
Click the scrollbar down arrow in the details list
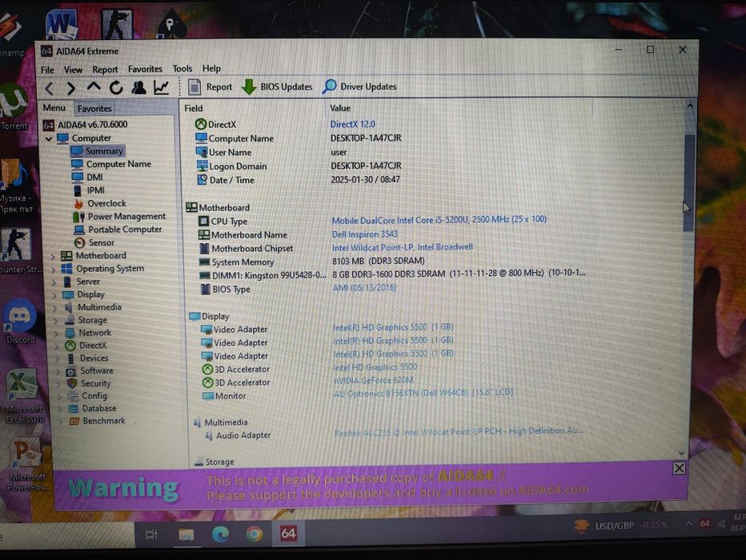(682, 454)
